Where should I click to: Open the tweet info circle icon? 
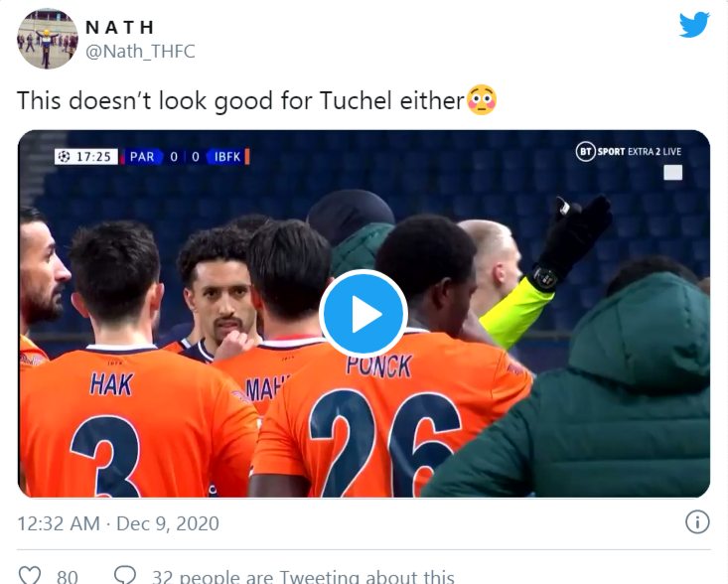coord(697,522)
